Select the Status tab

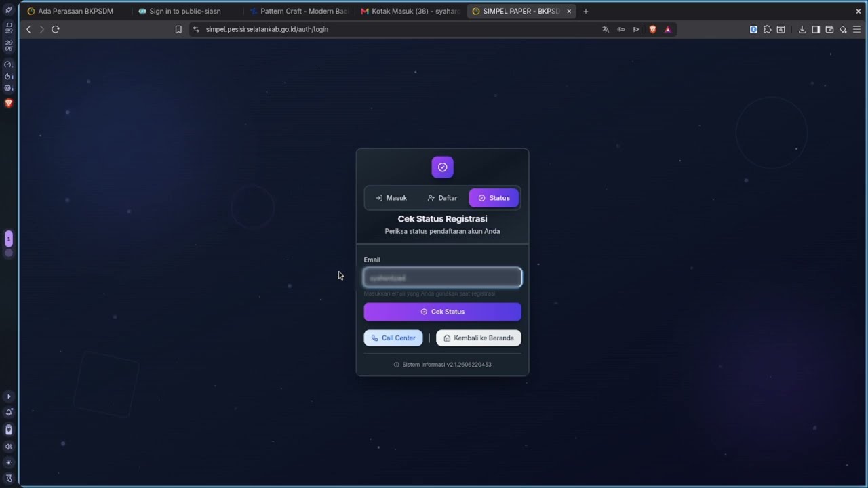(x=494, y=198)
